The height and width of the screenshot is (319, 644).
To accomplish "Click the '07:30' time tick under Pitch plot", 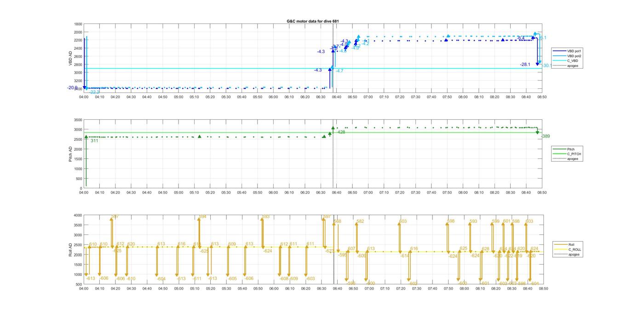I will [416, 192].
